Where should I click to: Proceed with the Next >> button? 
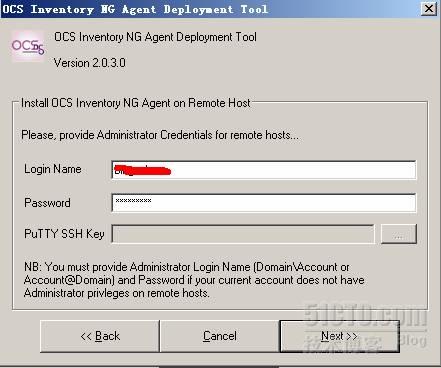point(339,336)
